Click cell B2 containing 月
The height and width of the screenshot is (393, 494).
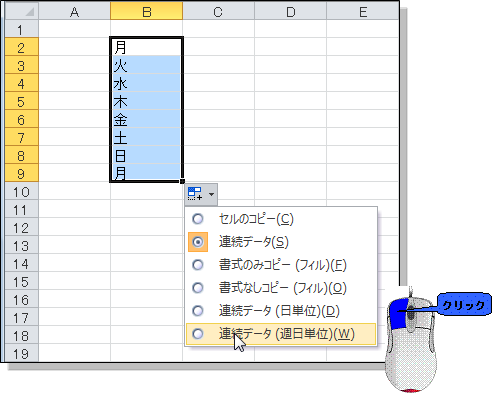coord(146,47)
